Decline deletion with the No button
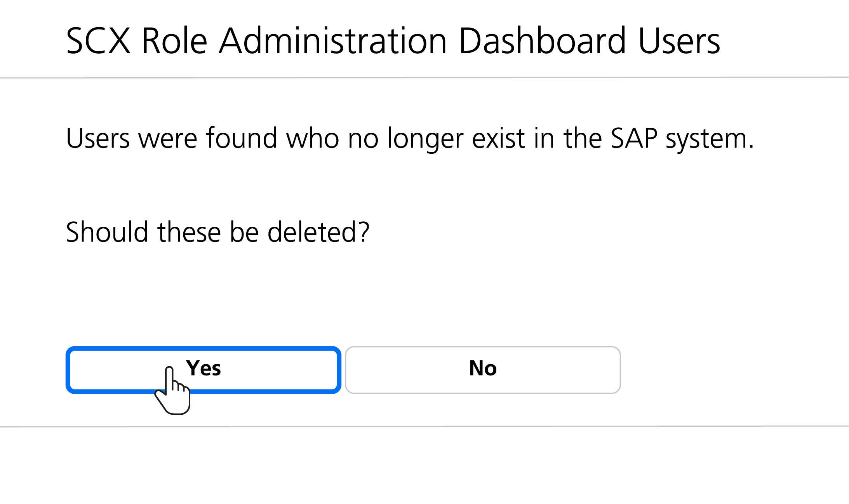 click(x=483, y=369)
